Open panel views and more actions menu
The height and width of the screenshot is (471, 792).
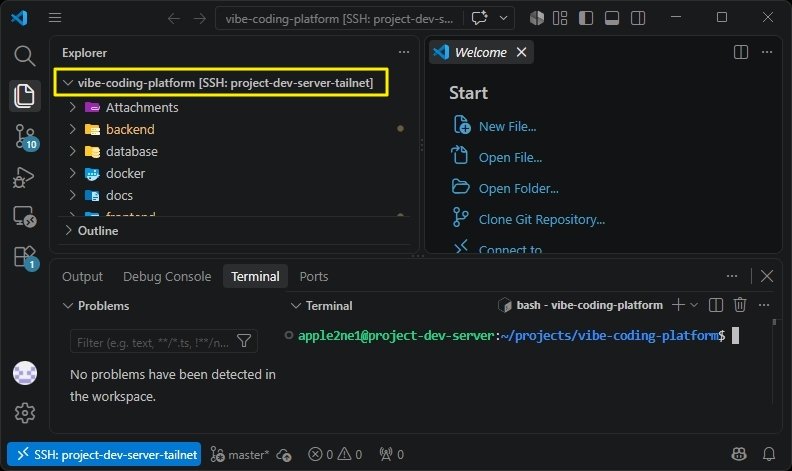[x=732, y=276]
